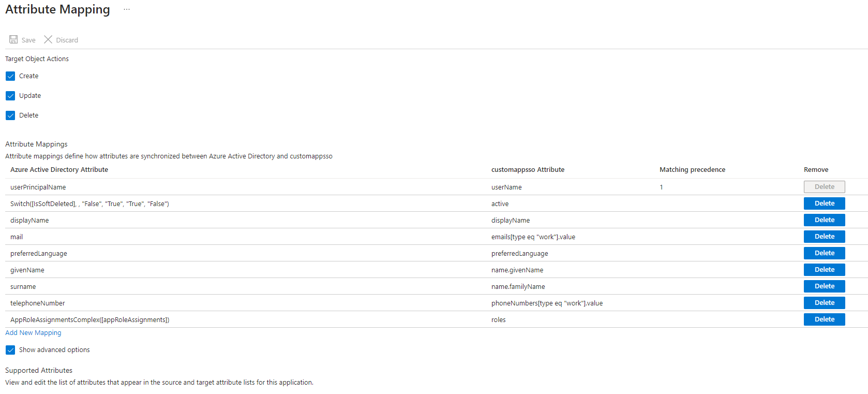Delete the active Switch expression mapping
Screen dimensions: 868x394
[x=824, y=203]
